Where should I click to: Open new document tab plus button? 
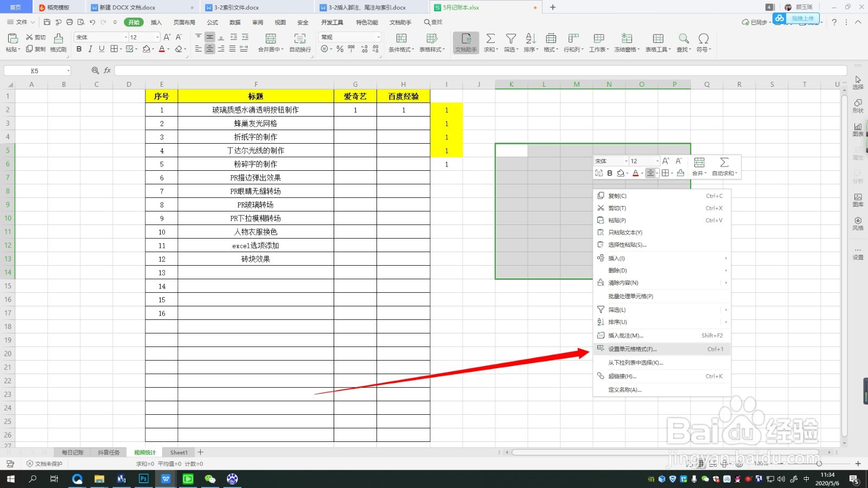click(553, 7)
